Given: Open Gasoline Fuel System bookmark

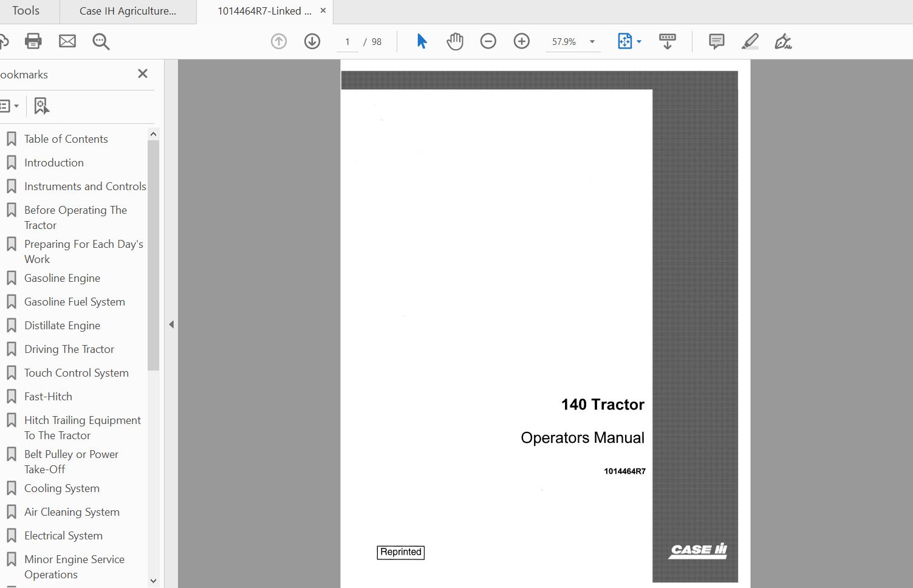Looking at the screenshot, I should (75, 302).
